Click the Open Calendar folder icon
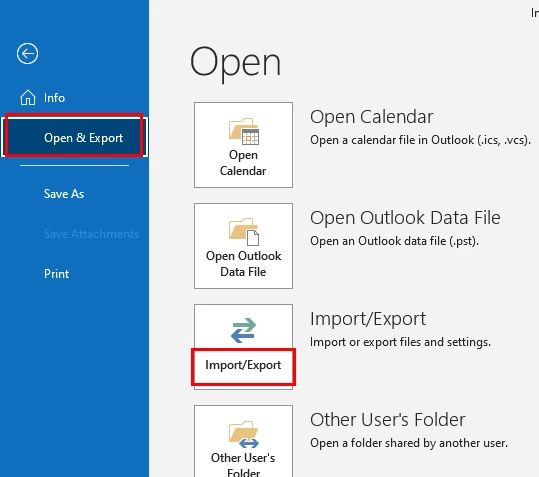The image size is (539, 477). point(244,132)
